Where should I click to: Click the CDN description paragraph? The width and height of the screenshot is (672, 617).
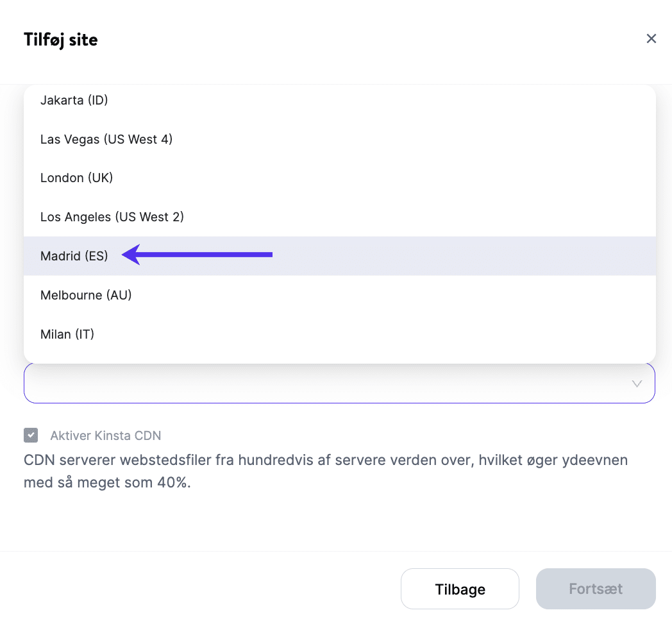point(321,471)
